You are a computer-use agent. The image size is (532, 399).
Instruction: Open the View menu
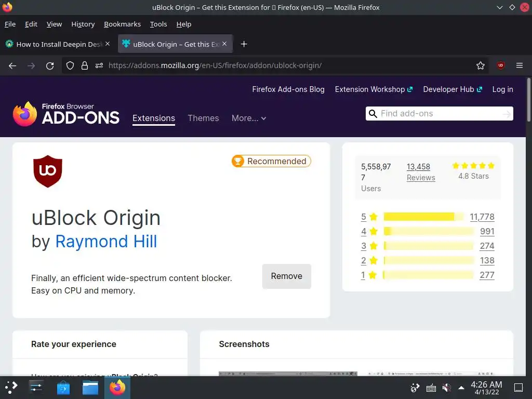(54, 24)
